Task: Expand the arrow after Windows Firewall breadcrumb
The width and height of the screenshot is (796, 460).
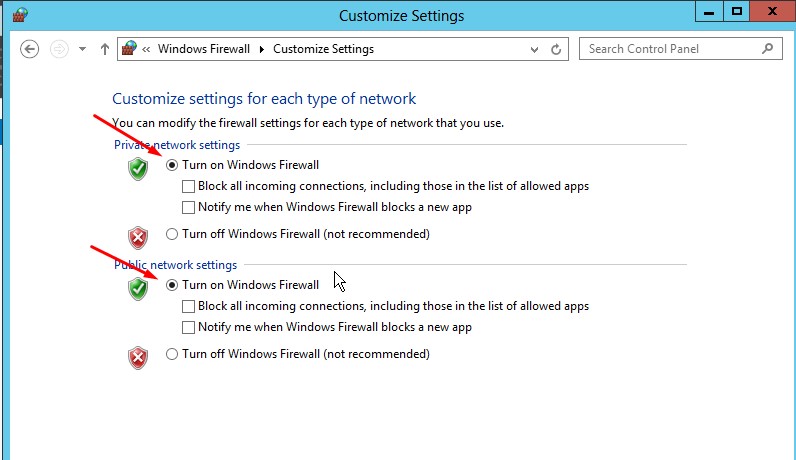Action: pyautogui.click(x=264, y=49)
